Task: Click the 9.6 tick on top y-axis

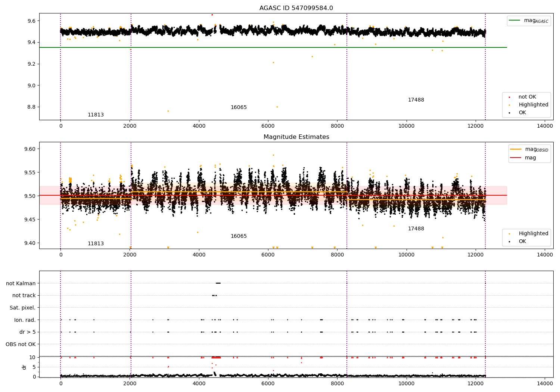Action: [31, 21]
